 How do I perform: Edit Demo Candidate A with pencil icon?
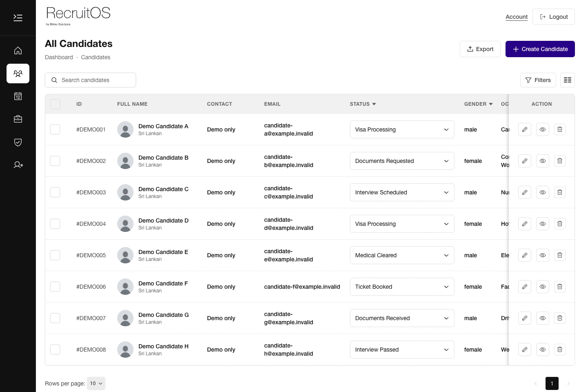[x=525, y=129]
